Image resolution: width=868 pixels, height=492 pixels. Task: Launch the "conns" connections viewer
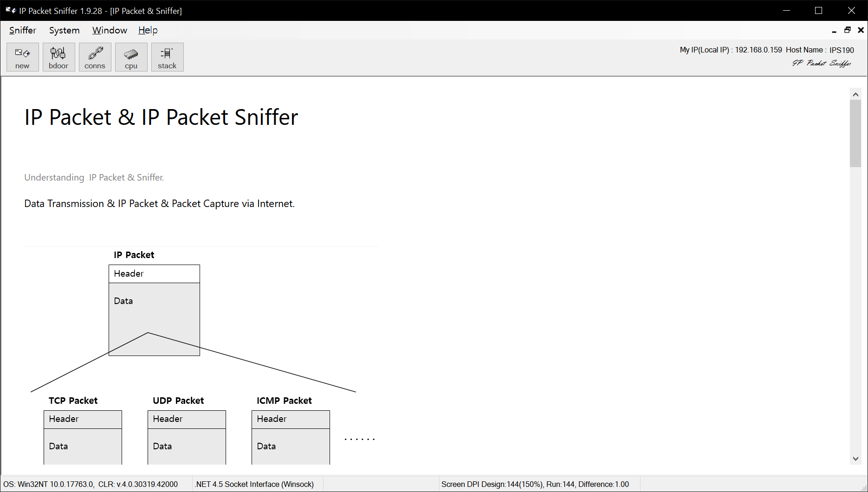(95, 57)
